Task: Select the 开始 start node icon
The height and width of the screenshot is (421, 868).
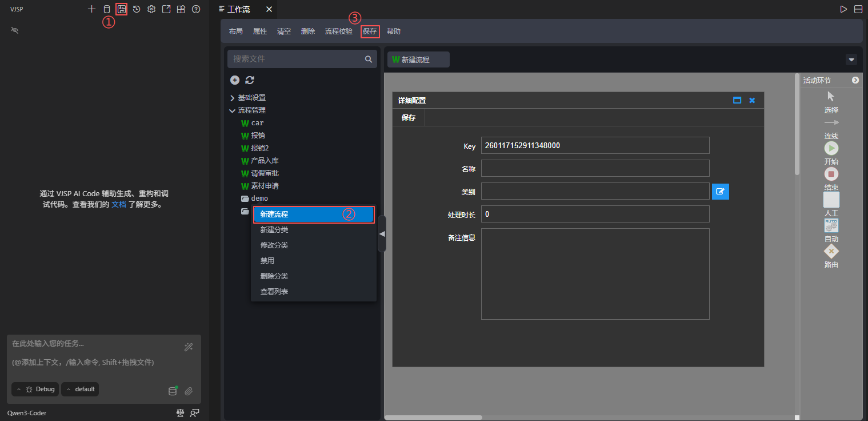Action: click(831, 148)
